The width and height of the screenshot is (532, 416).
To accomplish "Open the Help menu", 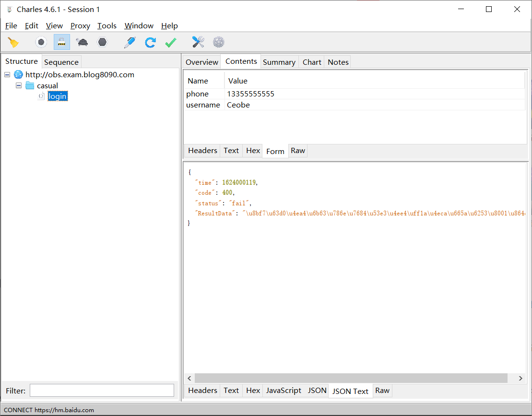I will [x=169, y=26].
